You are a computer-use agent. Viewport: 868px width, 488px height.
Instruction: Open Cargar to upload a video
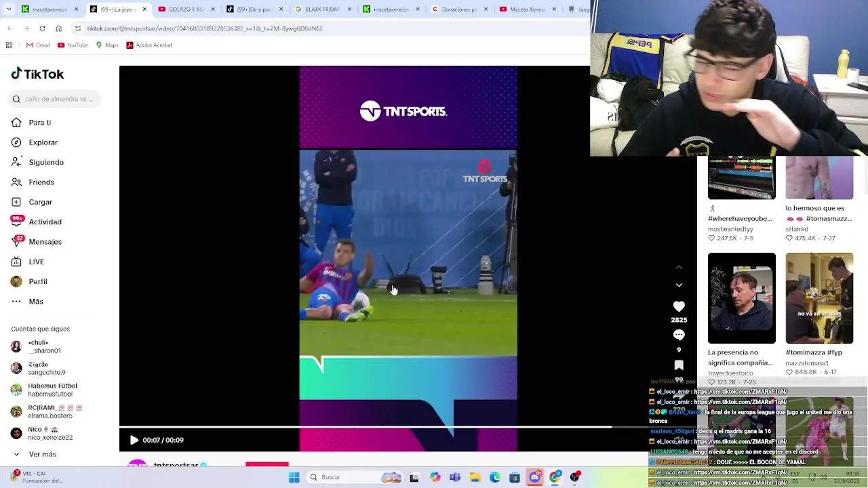[32, 202]
